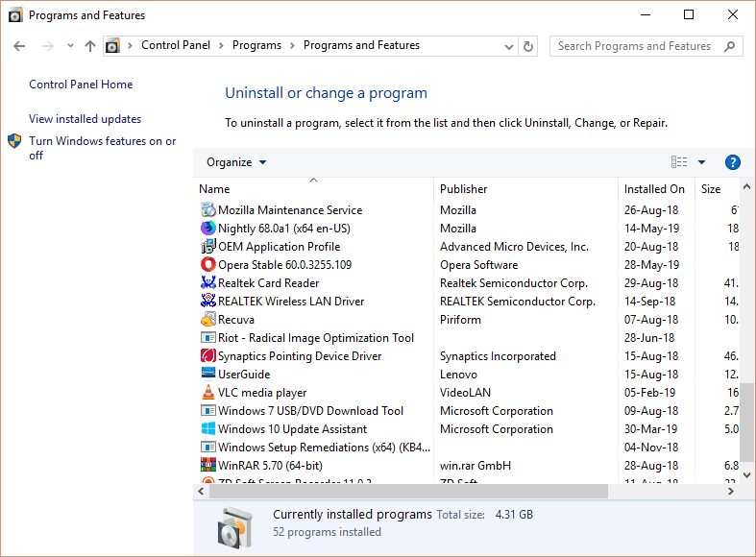The image size is (756, 557).
Task: Click the VideoLAN publisher cell
Action: [x=465, y=393]
